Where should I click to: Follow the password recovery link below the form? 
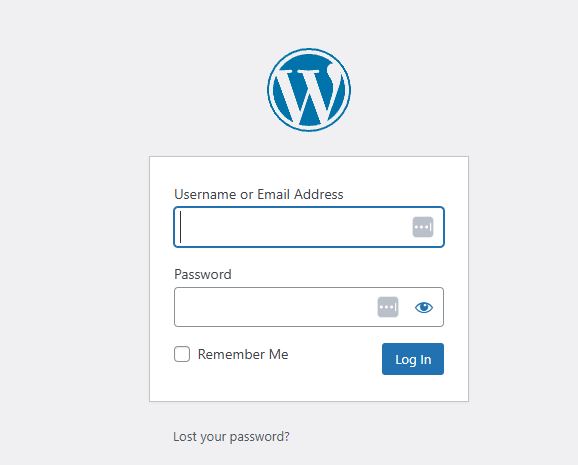(231, 437)
